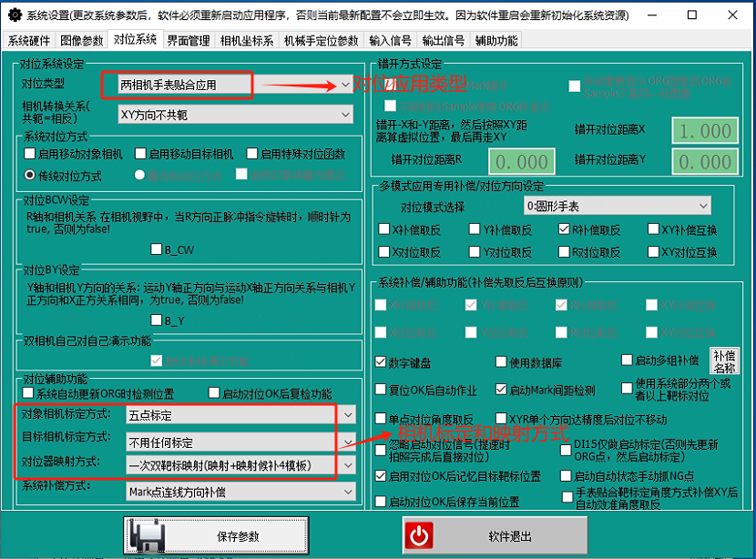Open the 相机转换关系 dropdown
This screenshot has height=559, width=756.
pyautogui.click(x=344, y=114)
